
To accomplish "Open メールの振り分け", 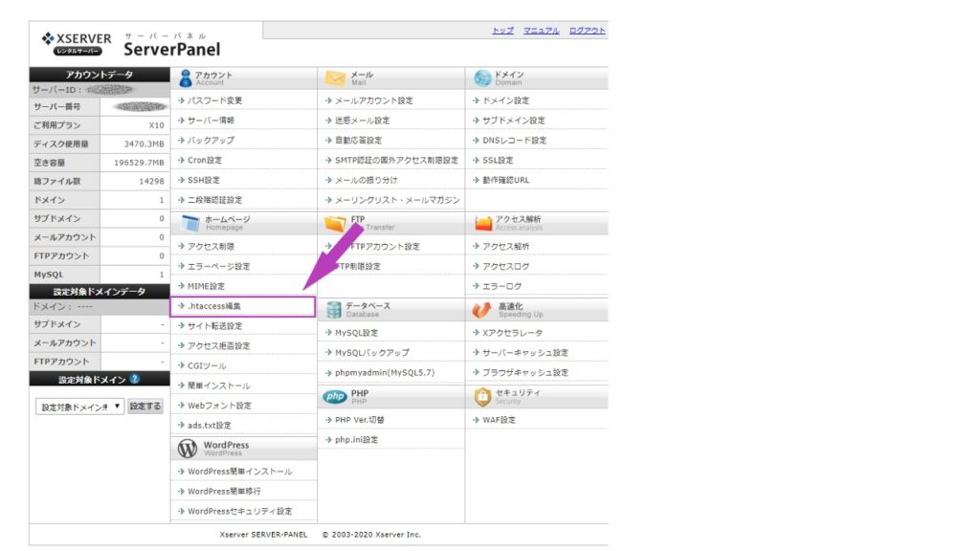I will tap(366, 180).
